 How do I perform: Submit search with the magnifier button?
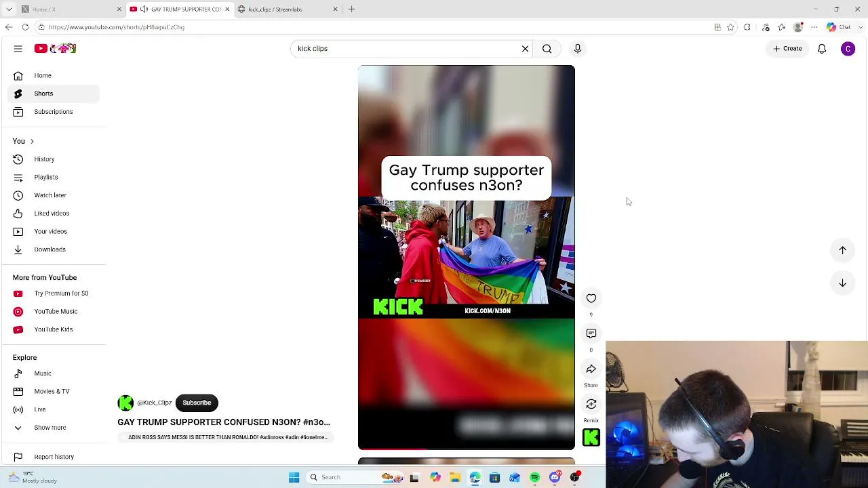(547, 49)
